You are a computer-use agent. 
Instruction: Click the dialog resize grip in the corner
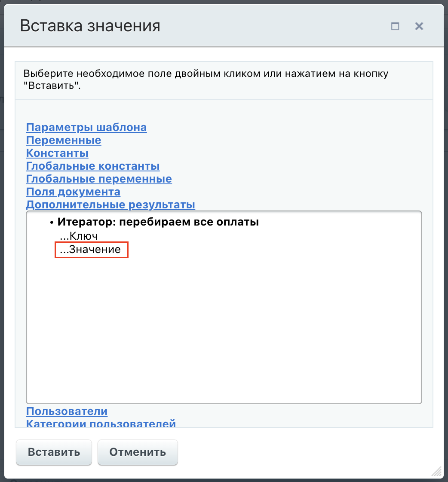[x=437, y=471]
